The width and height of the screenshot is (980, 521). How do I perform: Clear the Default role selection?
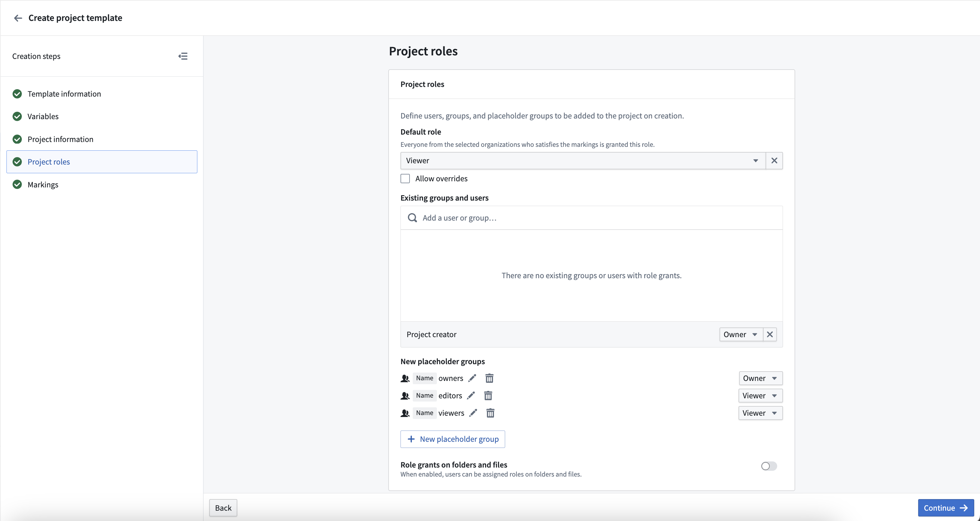tap(774, 161)
